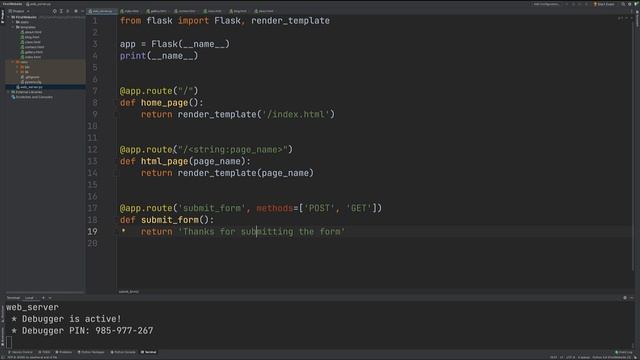Open the TODO tool window
The width and height of the screenshot is (640, 360).
[x=44, y=352]
